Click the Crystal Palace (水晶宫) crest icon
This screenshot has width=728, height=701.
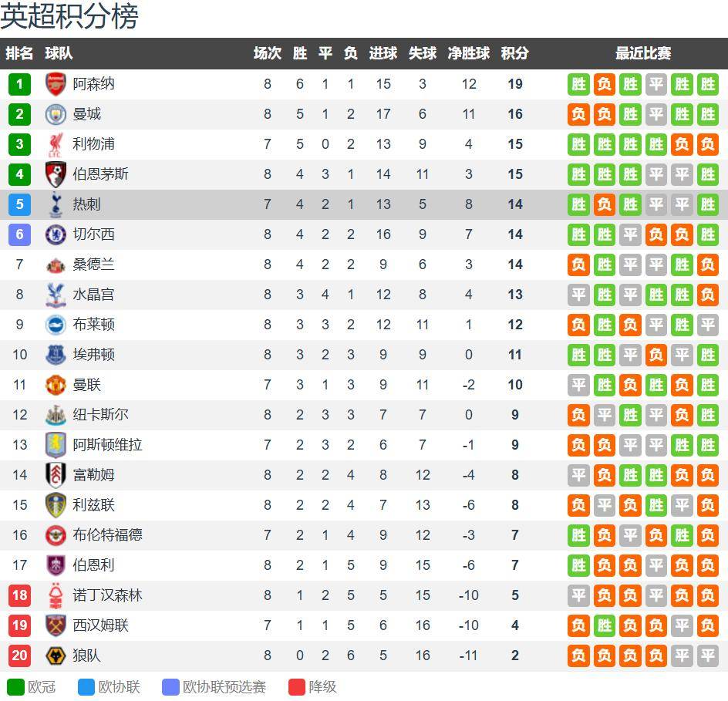tap(56, 295)
